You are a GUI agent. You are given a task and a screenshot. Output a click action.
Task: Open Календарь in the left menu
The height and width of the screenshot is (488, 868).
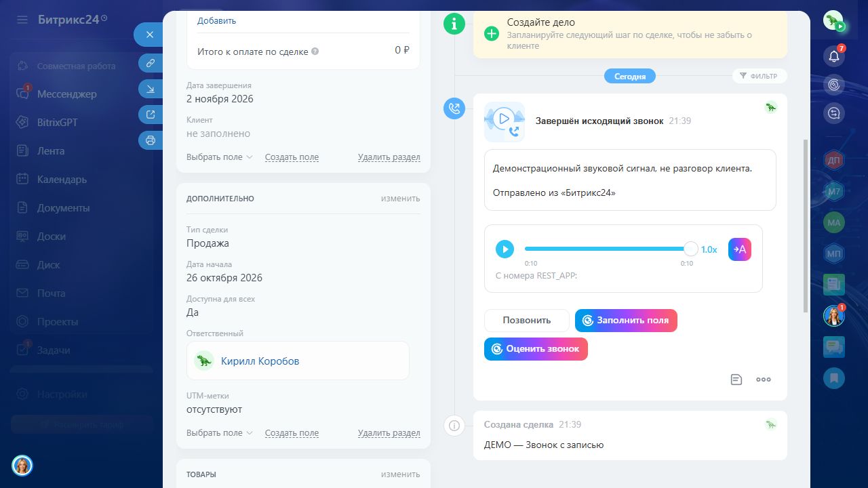62,180
